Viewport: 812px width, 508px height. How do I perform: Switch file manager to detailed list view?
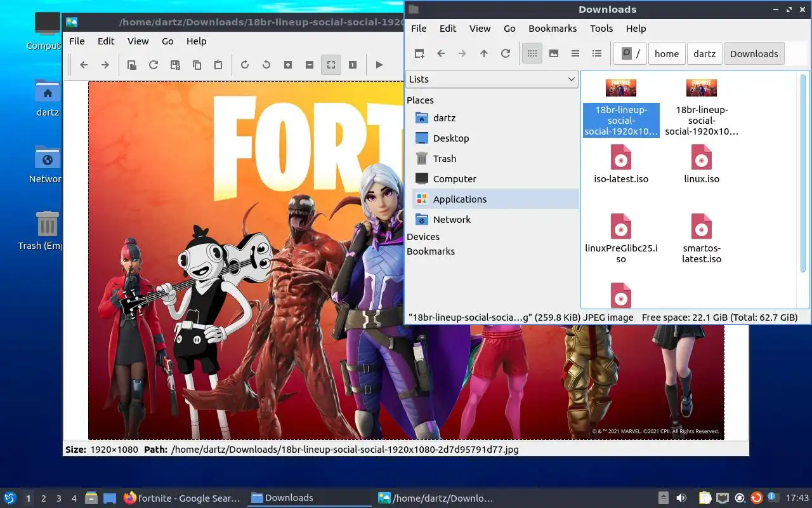tap(597, 53)
